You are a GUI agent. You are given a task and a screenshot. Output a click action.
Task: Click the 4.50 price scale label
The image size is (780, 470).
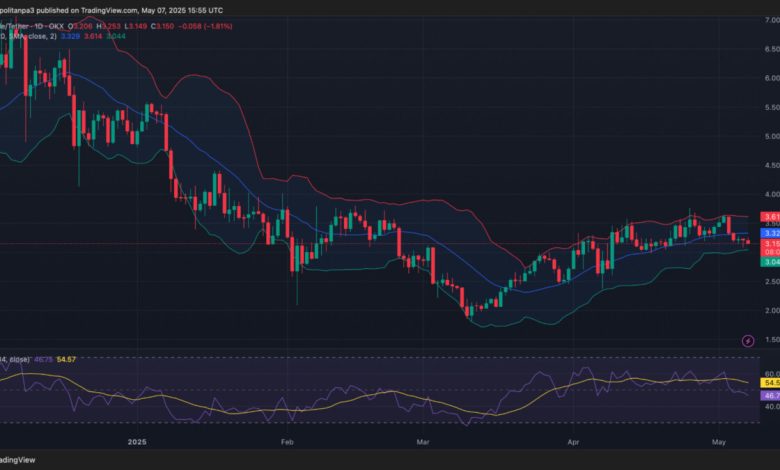(772, 165)
